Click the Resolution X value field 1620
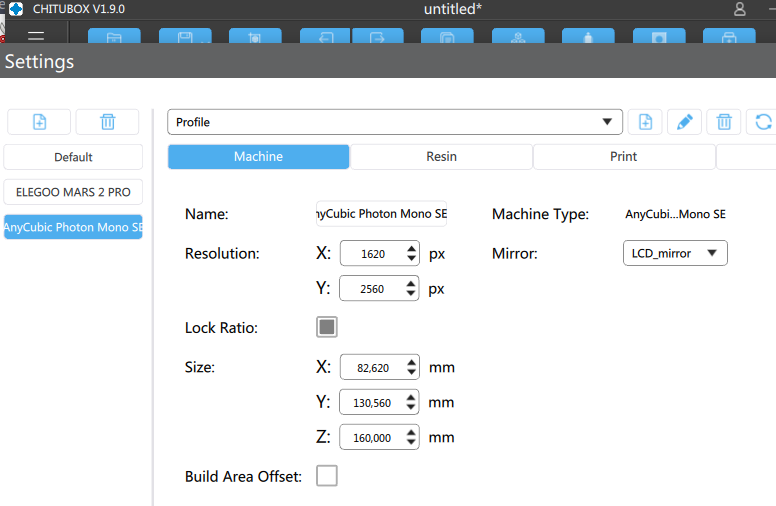 click(x=373, y=253)
